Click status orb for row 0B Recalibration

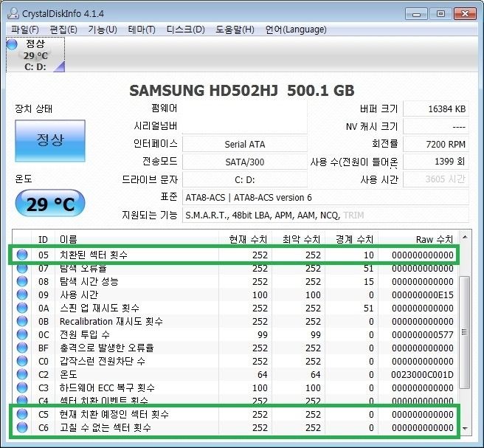point(22,321)
